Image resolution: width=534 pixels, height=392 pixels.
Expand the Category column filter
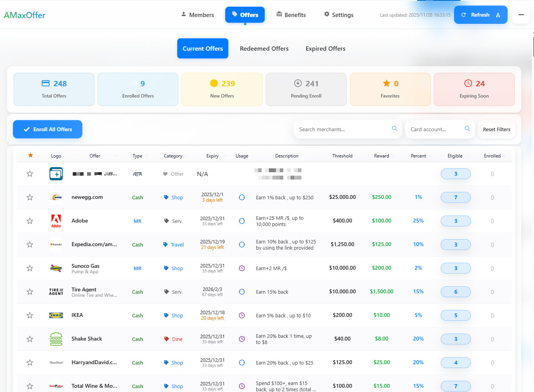187,156
